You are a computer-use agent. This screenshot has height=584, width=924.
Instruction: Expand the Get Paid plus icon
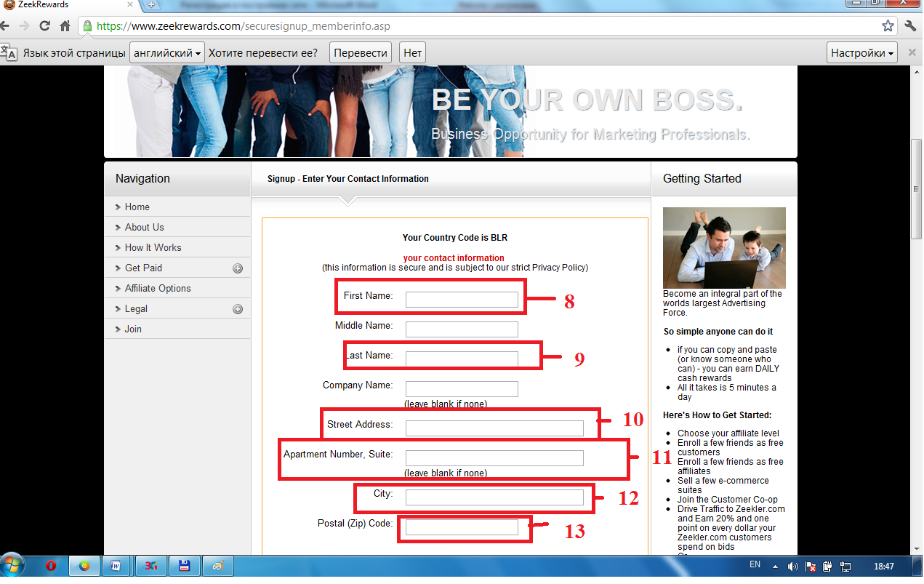[x=237, y=268]
